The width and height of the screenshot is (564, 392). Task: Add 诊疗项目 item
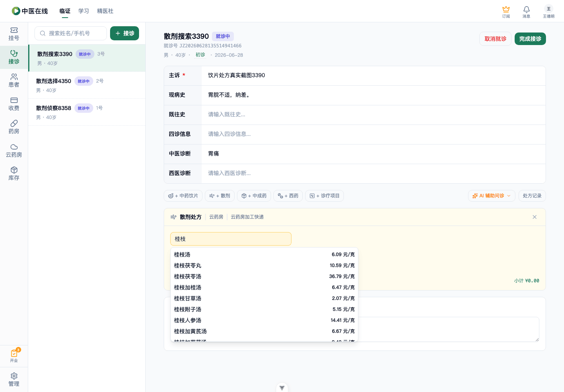pos(324,196)
